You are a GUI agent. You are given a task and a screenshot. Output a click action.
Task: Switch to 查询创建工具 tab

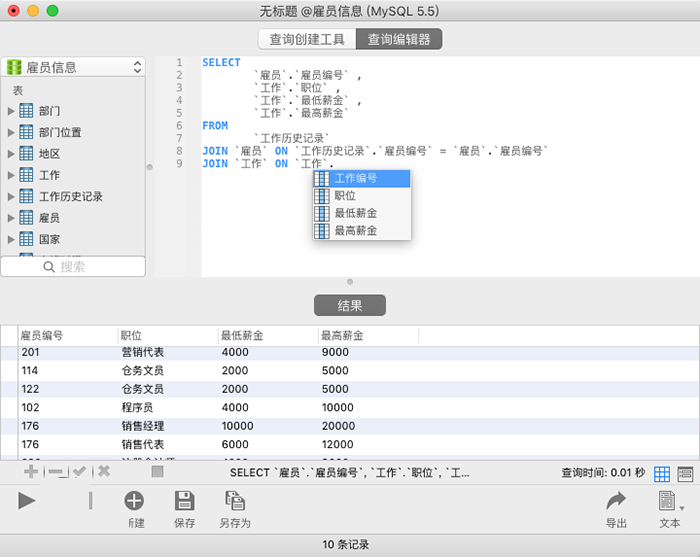[307, 39]
